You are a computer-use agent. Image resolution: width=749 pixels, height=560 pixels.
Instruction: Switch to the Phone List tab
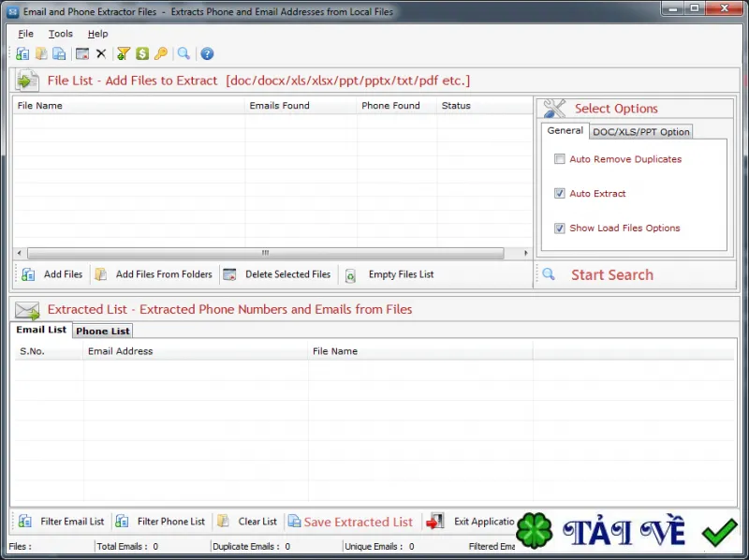103,331
